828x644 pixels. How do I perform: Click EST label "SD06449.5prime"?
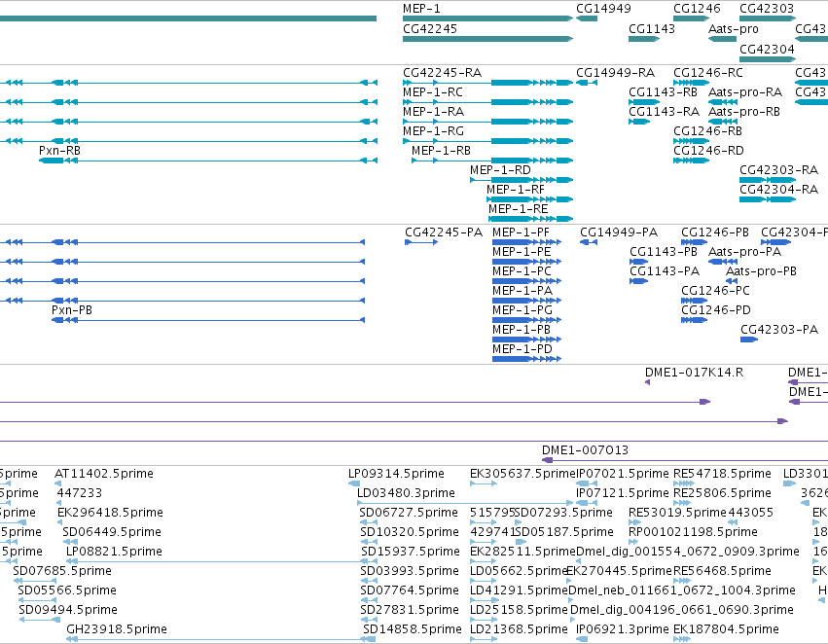pos(112,533)
